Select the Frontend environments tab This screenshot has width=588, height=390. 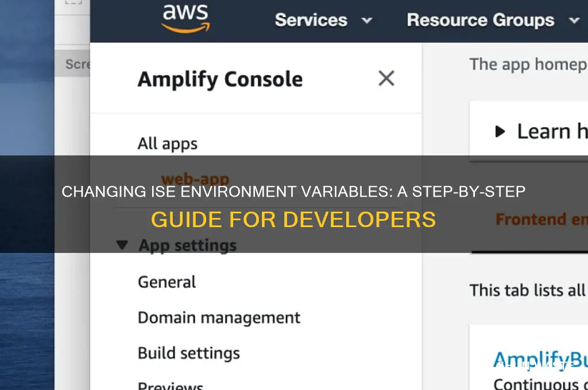(x=541, y=219)
